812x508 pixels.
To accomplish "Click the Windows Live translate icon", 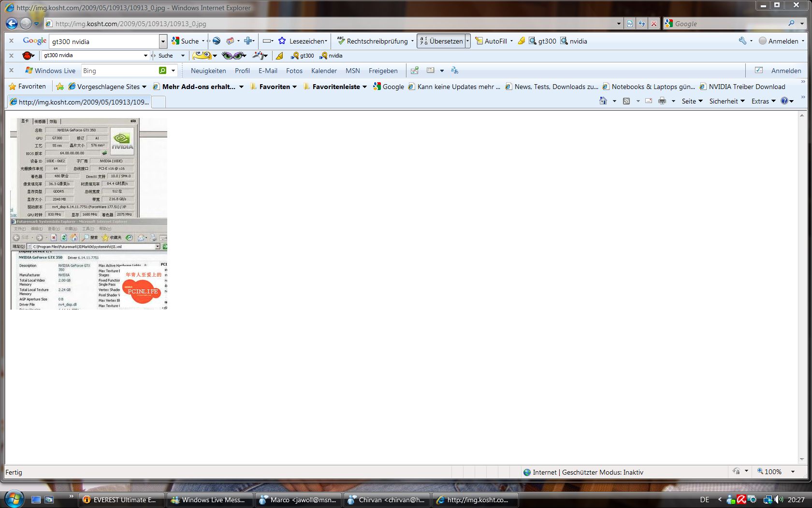I will coord(454,71).
